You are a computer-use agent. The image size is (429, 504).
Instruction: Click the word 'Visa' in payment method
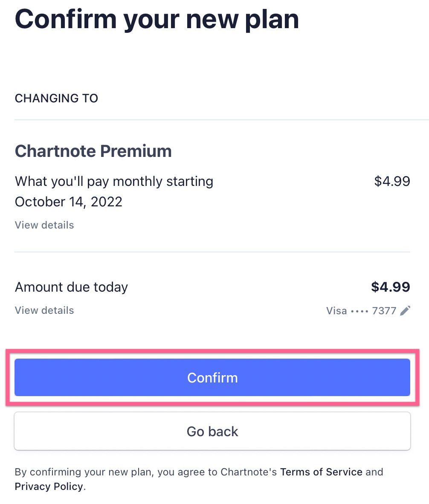tap(336, 311)
